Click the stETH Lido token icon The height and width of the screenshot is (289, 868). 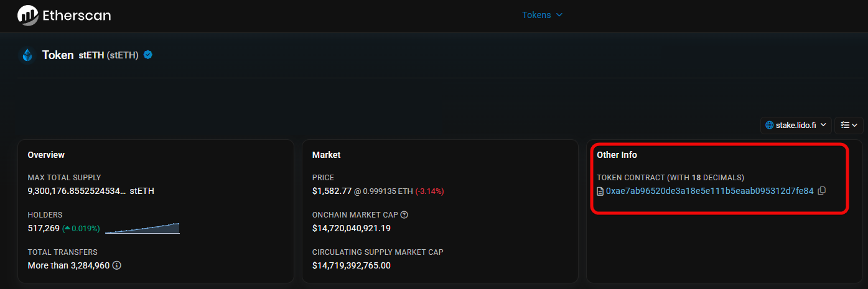27,55
